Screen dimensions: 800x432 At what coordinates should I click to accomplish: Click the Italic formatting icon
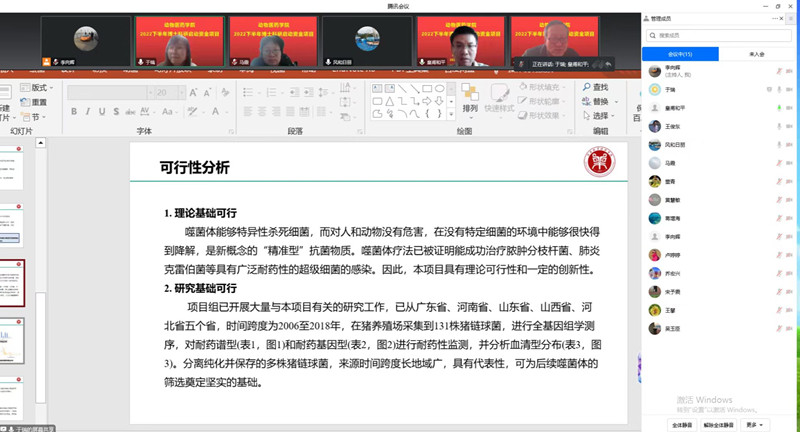87,112
